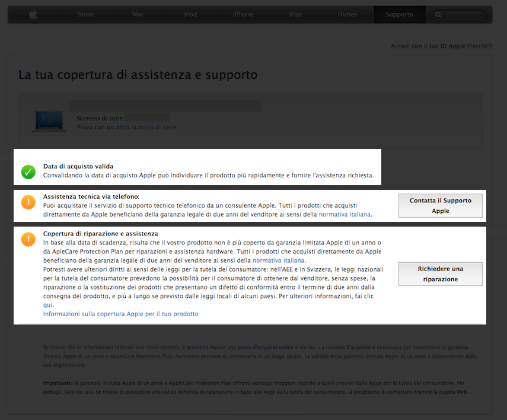Click the 'fare clic qui' link
This screenshot has width=507, height=420.
pos(79,392)
